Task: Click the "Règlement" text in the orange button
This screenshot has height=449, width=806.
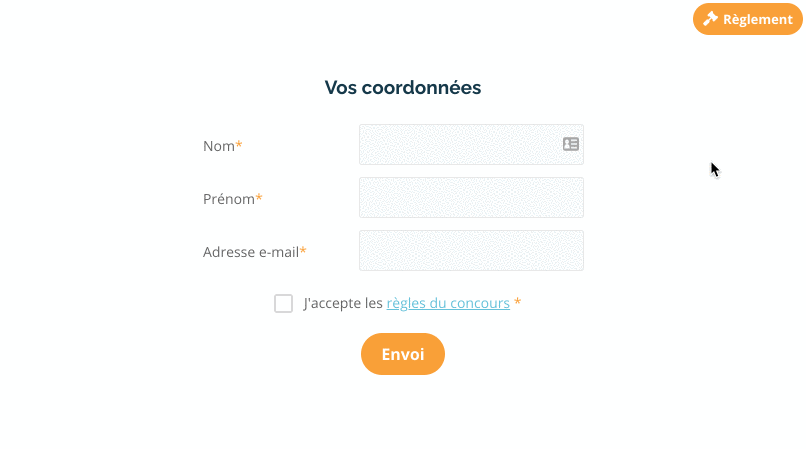Action: tap(758, 20)
